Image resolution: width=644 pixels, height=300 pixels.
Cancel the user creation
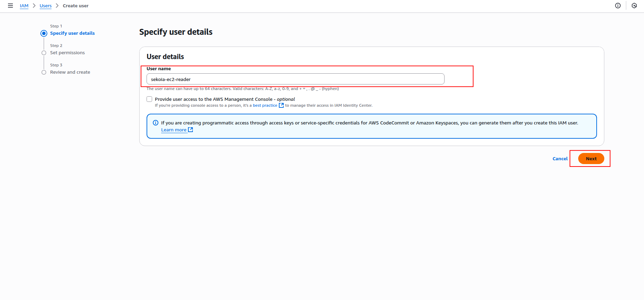pyautogui.click(x=560, y=159)
